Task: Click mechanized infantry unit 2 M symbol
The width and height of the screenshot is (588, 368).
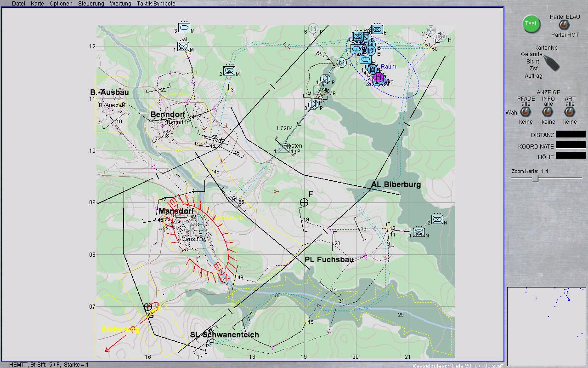Action: coord(229,71)
